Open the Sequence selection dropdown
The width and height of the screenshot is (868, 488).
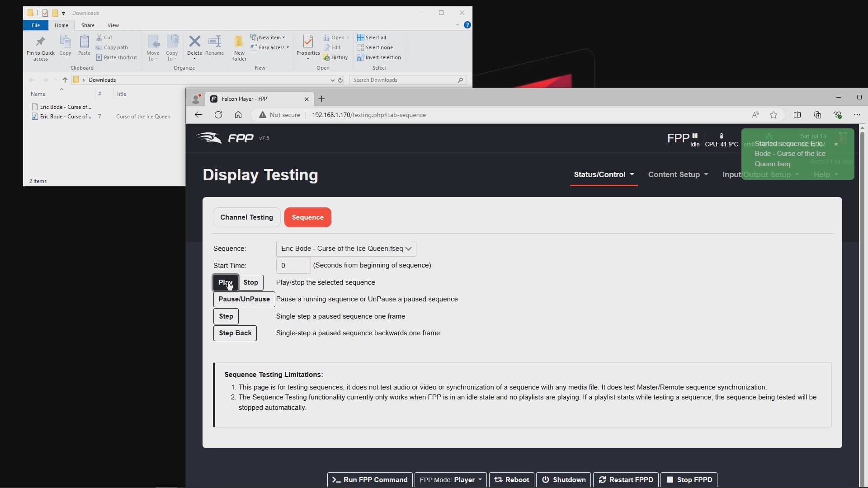346,249
